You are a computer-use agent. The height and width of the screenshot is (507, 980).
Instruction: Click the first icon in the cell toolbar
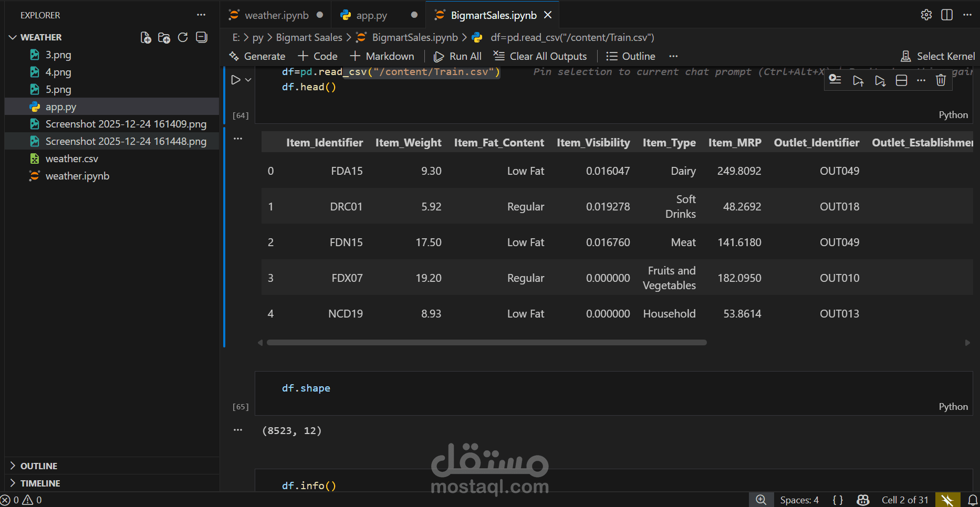[835, 80]
